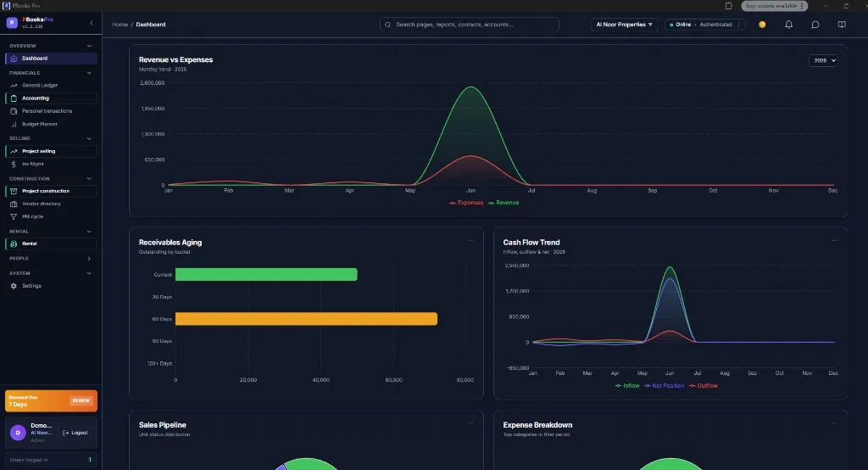Collapse the sidebar with the chevron
Viewport: 868px width, 470px height.
92,23
